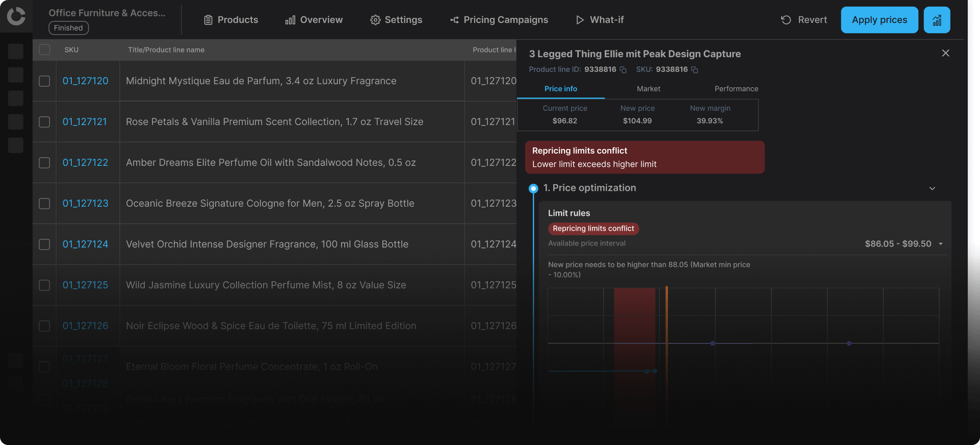Select the checkbox for SKU 01_127120
This screenshot has height=445, width=980.
[44, 81]
